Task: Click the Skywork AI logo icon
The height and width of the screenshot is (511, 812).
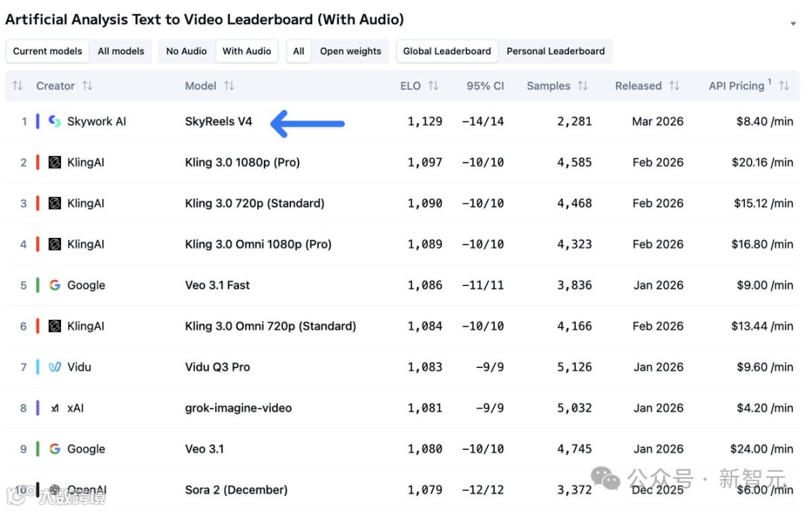Action: click(54, 121)
